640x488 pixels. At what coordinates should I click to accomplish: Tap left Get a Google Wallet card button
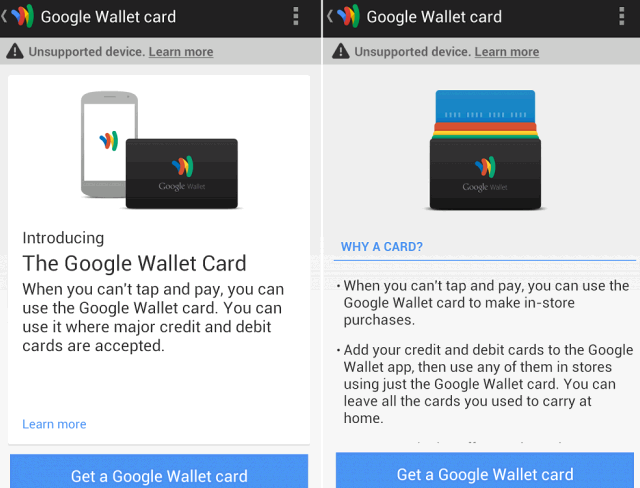tap(159, 471)
